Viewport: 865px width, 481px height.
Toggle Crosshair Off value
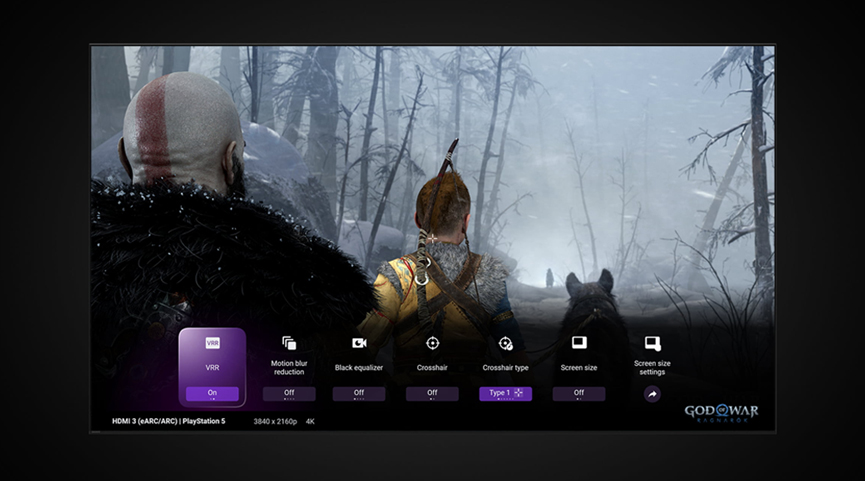point(432,393)
